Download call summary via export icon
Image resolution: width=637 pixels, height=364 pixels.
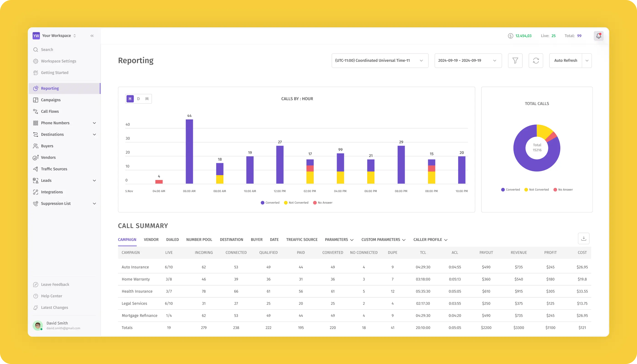pyautogui.click(x=584, y=238)
